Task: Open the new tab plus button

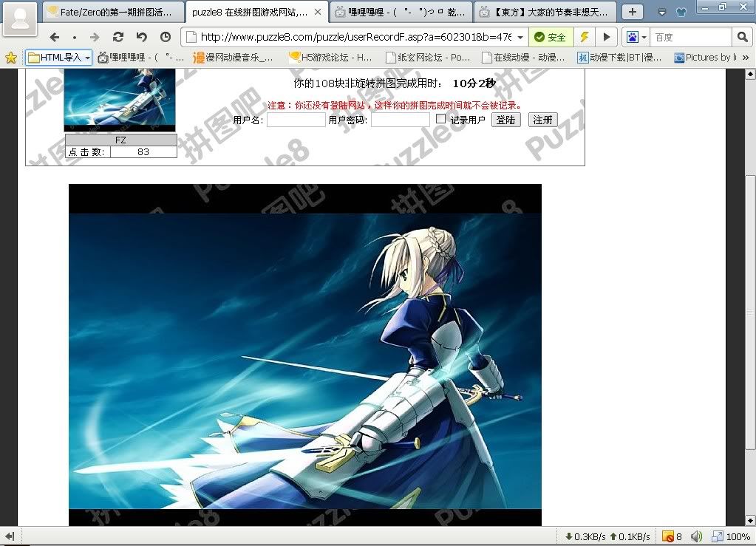Action: tap(633, 12)
